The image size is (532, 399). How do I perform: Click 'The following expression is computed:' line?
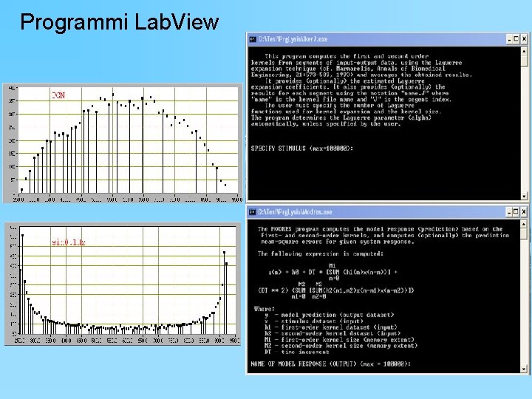(x=320, y=253)
